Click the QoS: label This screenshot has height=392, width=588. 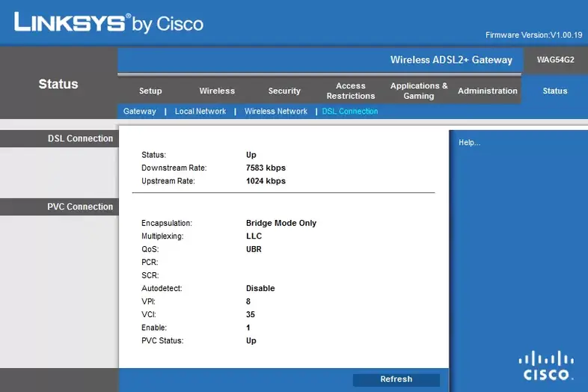point(150,249)
